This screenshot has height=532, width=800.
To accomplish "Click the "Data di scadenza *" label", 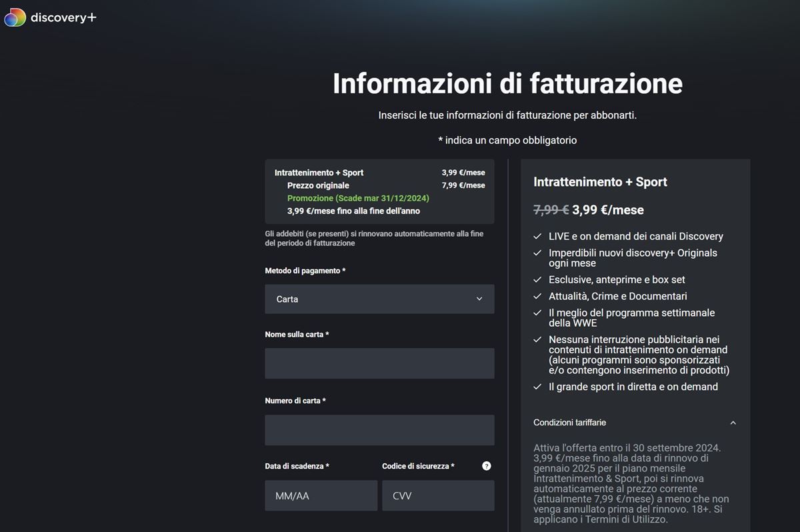I will tap(297, 467).
